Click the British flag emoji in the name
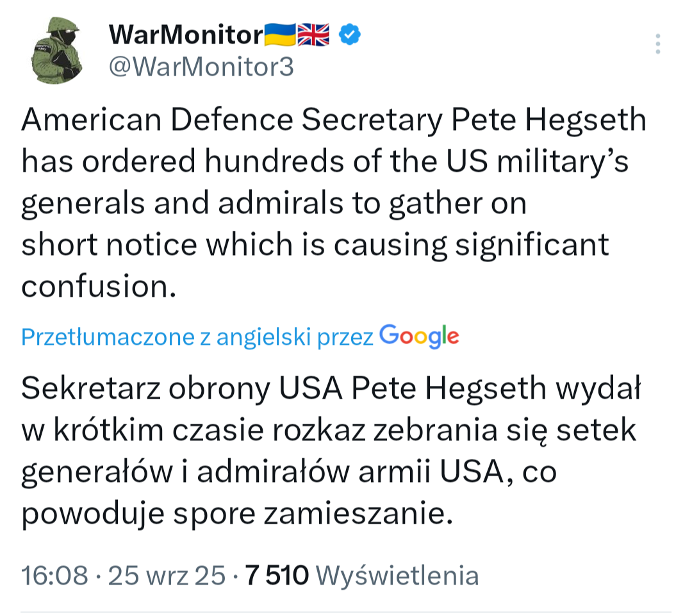Viewport: 692px width, 616px height. 313,35
